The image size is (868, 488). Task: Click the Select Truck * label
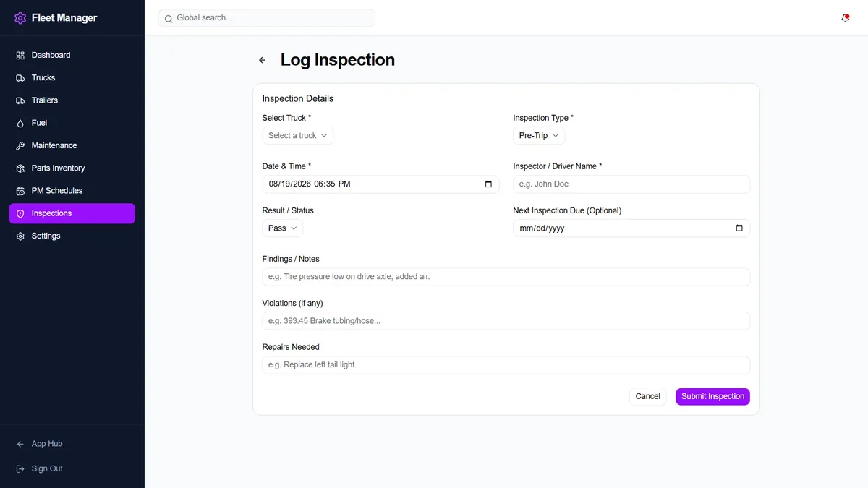pyautogui.click(x=286, y=118)
